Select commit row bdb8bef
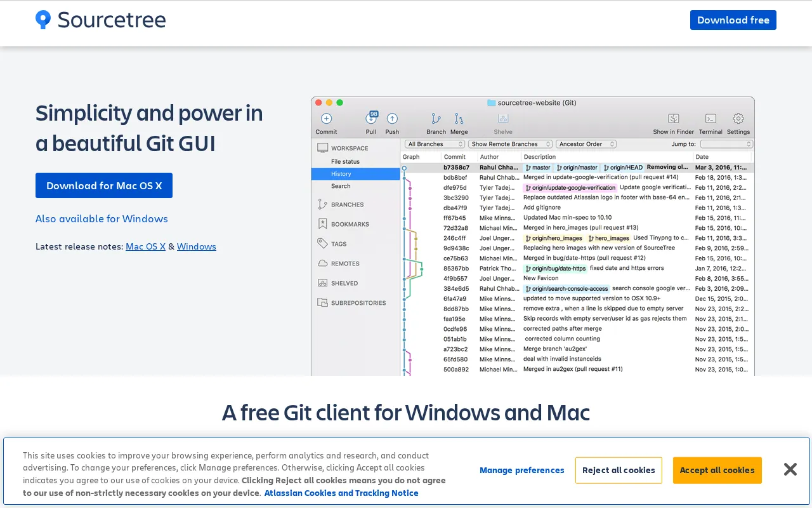Viewport: 812px width, 508px height. click(x=577, y=177)
